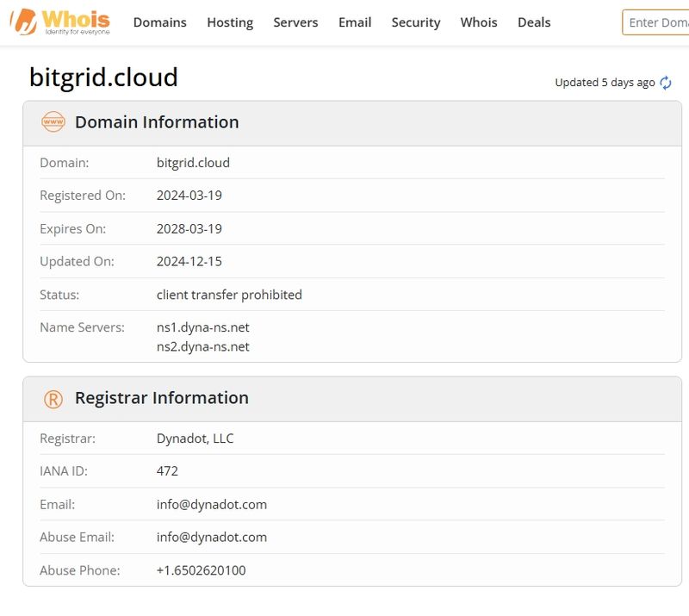Image resolution: width=689 pixels, height=616 pixels.
Task: Select the updated date 2024-12-15
Action: point(189,261)
